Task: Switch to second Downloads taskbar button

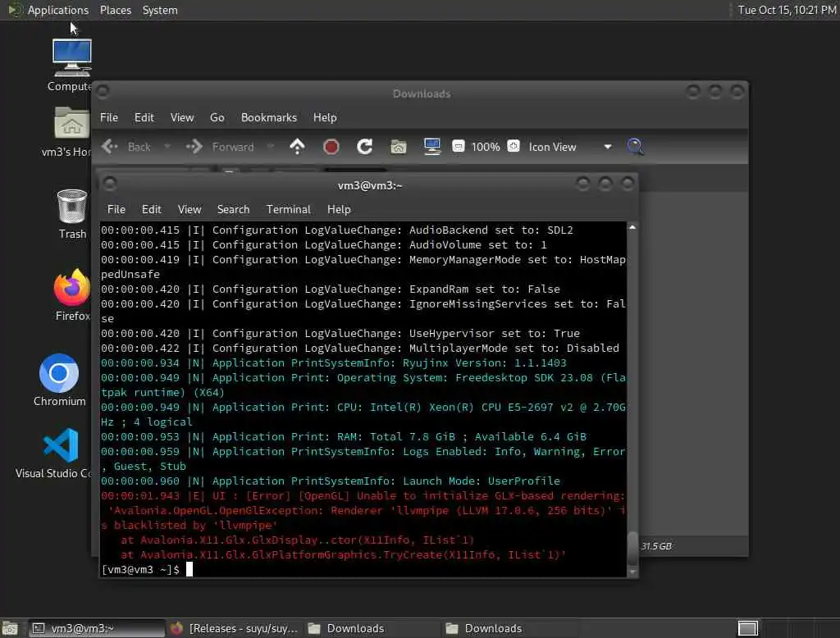Action: [510, 628]
